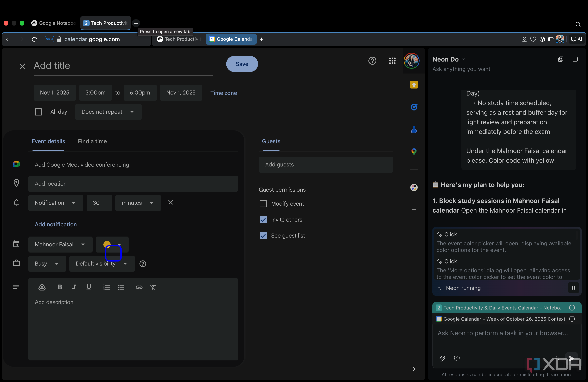
Task: Open Google Tasks from the side panel
Action: pos(414,107)
